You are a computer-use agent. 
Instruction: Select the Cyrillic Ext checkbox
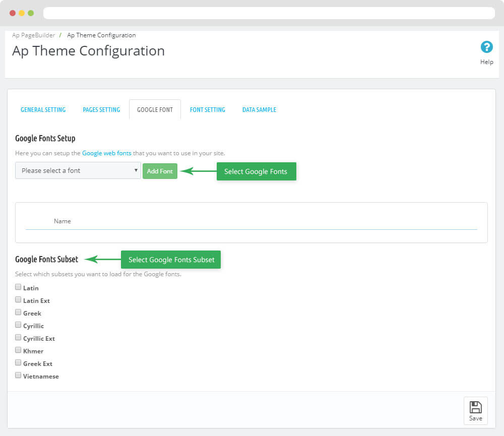pos(18,337)
